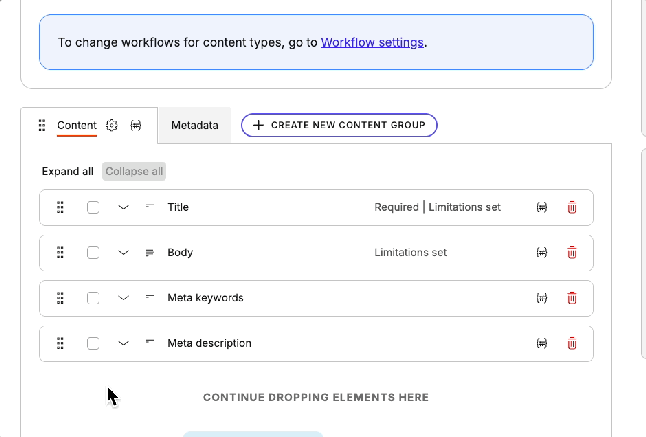The height and width of the screenshot is (437, 646).
Task: Delete the Meta description element
Action: 572,343
